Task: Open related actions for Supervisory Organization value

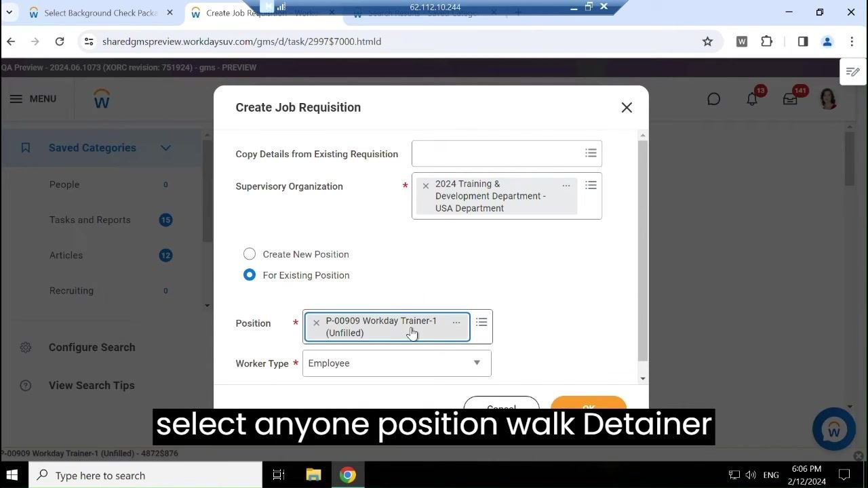Action: (x=566, y=186)
